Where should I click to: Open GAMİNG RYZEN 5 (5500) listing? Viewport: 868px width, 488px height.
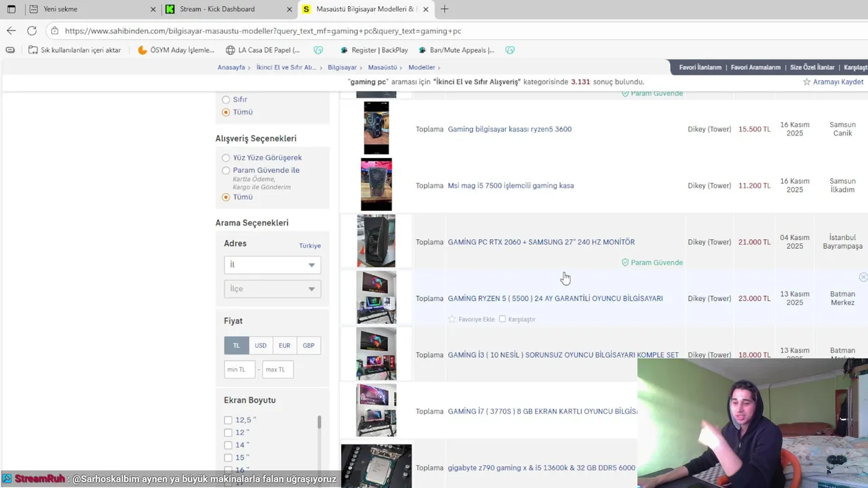click(x=555, y=298)
